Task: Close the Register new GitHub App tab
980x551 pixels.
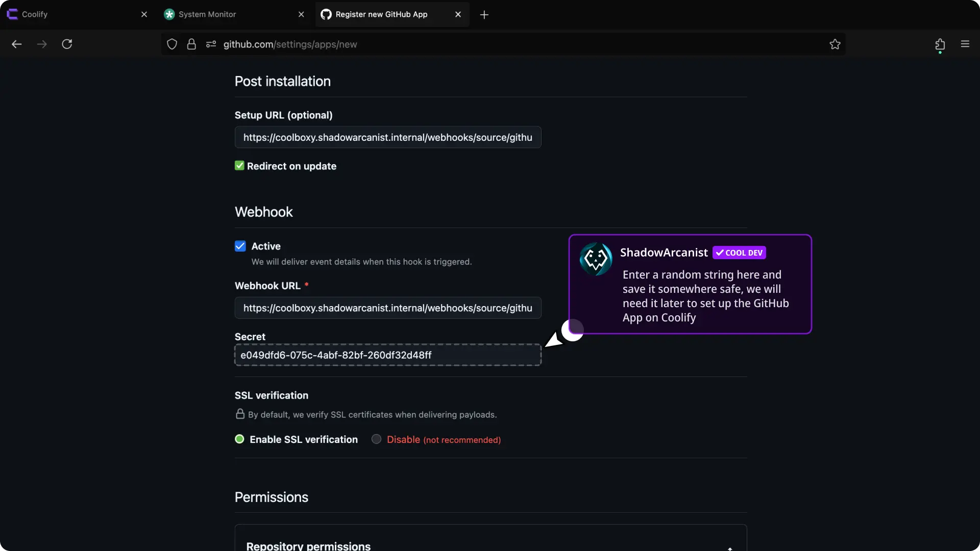Action: coord(458,14)
